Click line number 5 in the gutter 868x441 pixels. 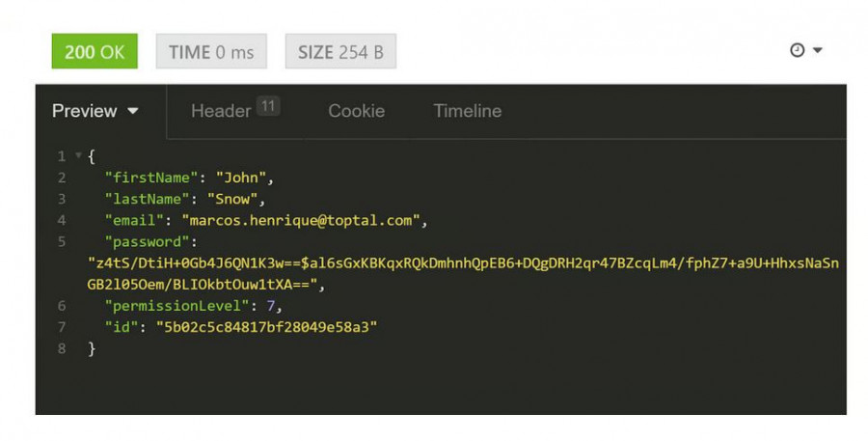[62, 241]
